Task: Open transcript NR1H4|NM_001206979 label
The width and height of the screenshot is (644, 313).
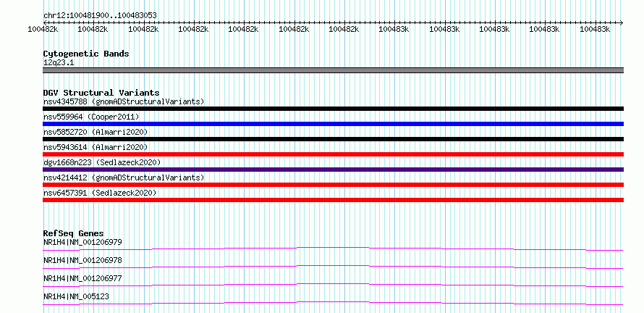Action: [x=82, y=242]
